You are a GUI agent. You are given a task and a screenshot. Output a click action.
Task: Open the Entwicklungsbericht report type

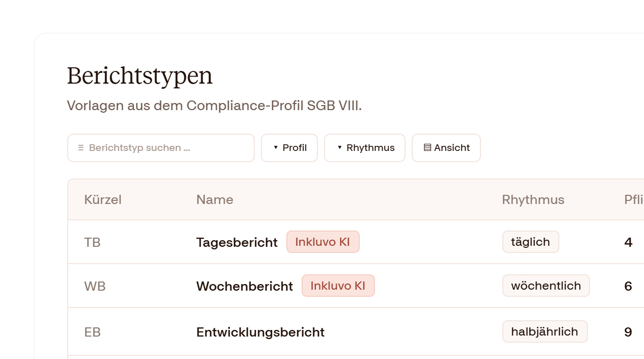(x=260, y=332)
